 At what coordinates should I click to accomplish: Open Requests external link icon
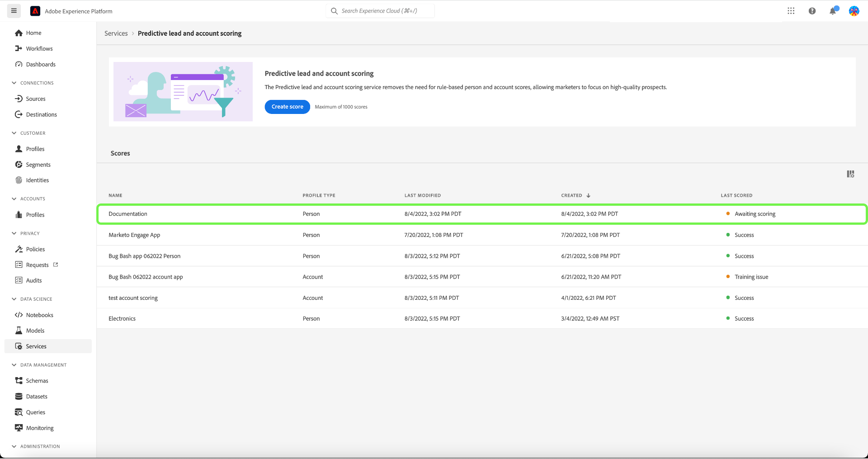tap(56, 265)
